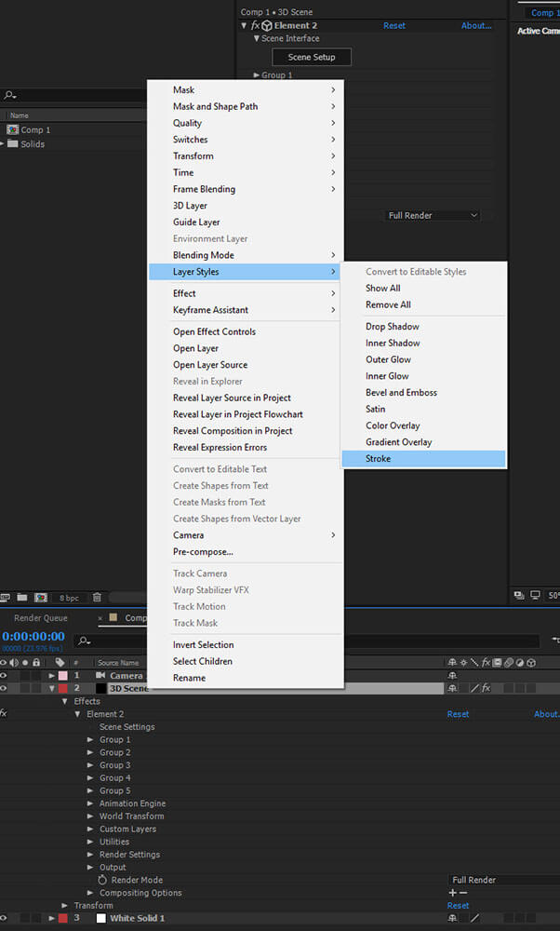Click the collapse transformations sun header icon
Screen dimensions: 560x931
(x=463, y=662)
